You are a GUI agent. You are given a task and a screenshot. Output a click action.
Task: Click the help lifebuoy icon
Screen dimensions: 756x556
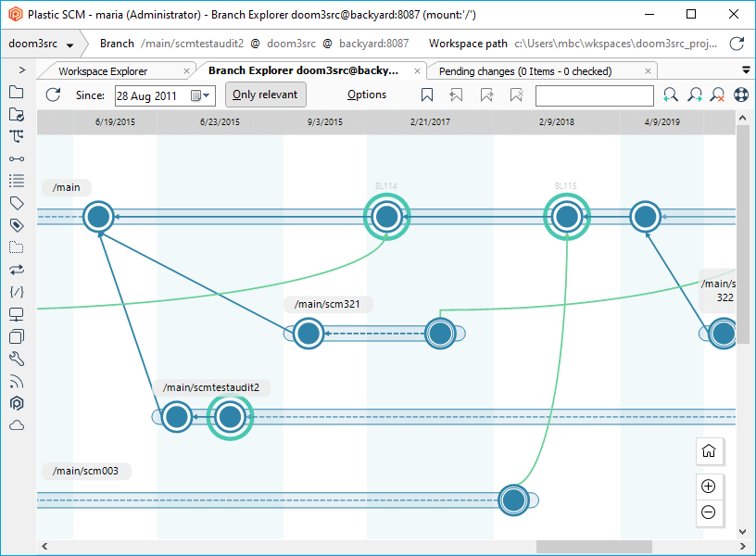[741, 95]
